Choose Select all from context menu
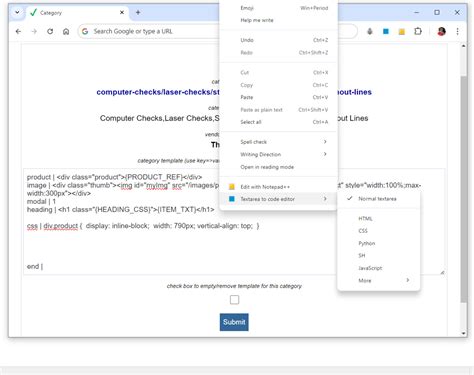Image resolution: width=474 pixels, height=375 pixels. pos(278,122)
